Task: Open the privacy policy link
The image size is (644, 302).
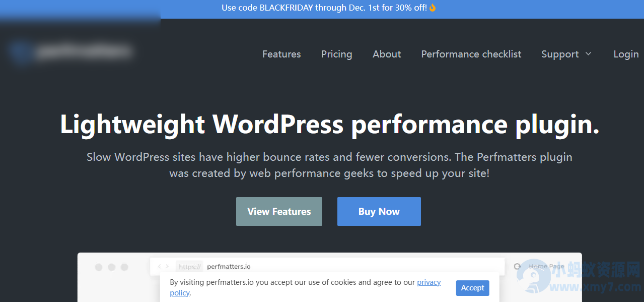Action: click(428, 282)
